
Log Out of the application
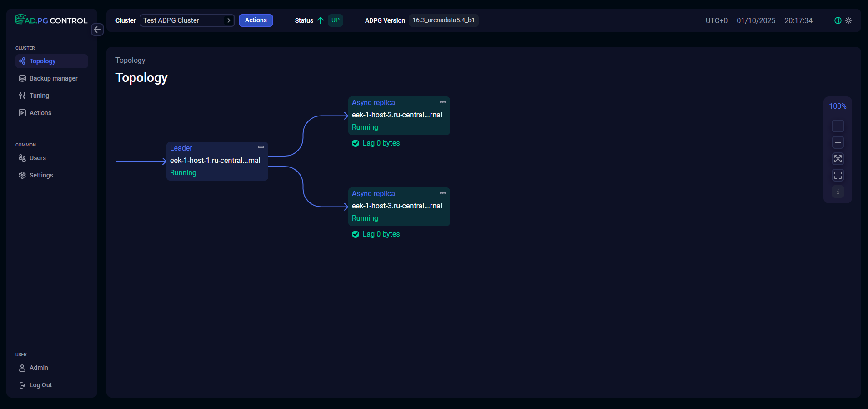(40, 385)
